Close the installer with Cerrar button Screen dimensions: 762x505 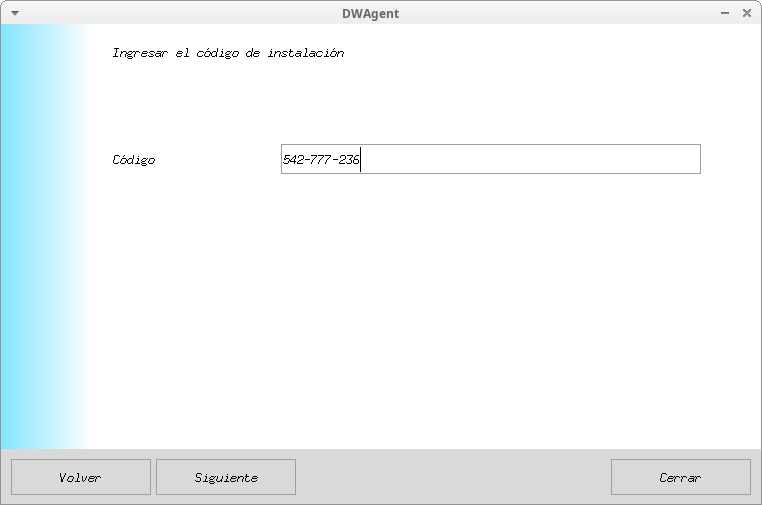680,477
